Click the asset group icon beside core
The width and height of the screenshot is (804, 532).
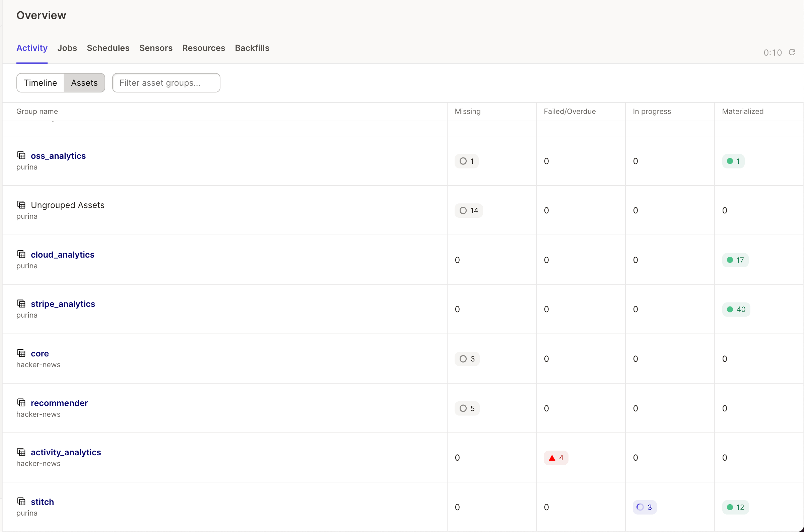click(21, 353)
